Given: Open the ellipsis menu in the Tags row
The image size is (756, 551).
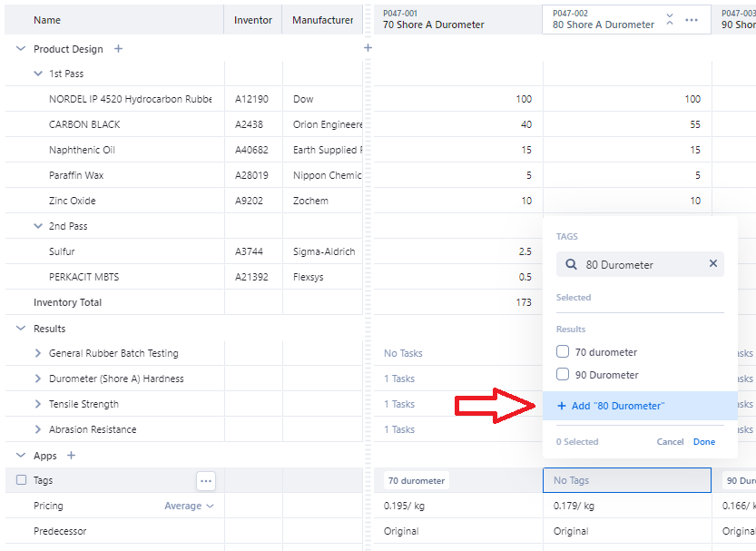Looking at the screenshot, I should [x=206, y=481].
